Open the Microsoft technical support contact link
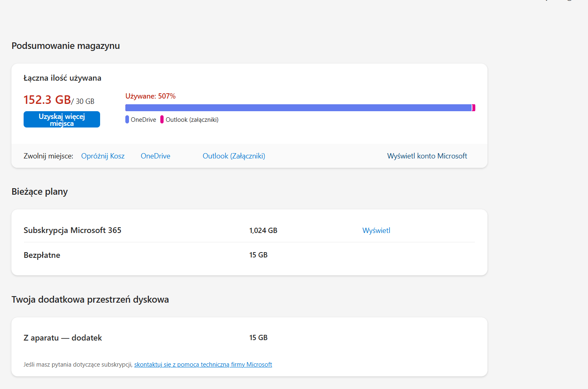 point(203,365)
